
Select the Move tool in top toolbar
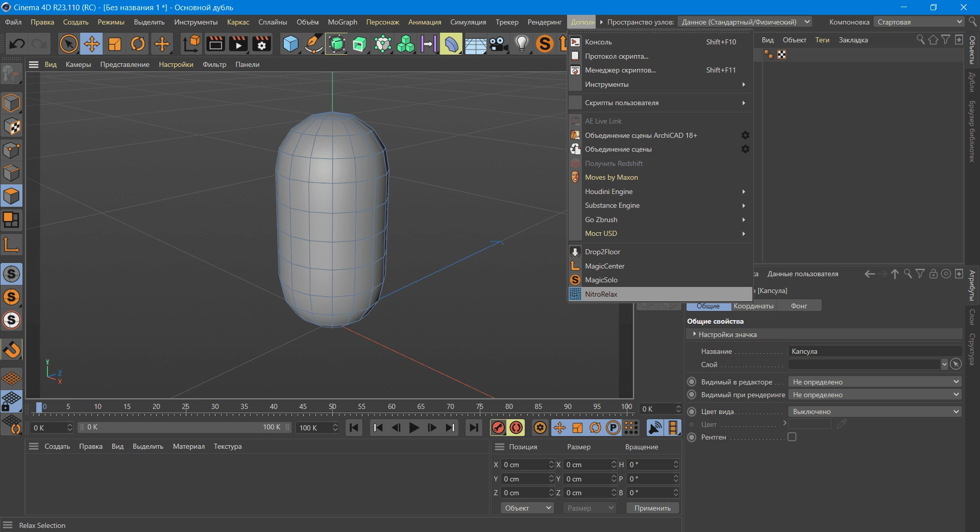[91, 44]
